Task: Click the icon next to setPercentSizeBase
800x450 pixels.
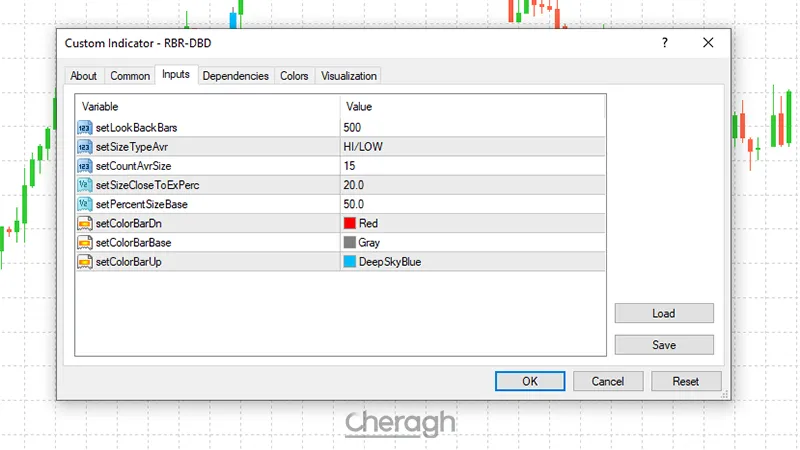Action: 85,203
